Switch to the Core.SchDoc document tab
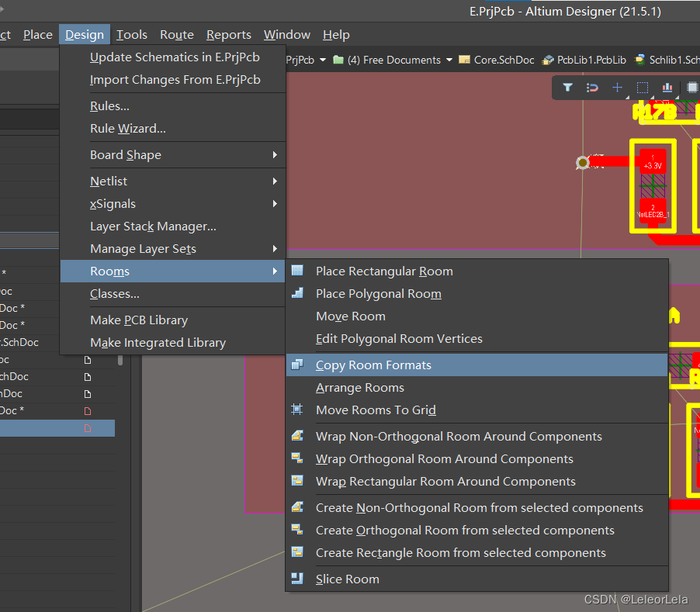 point(497,60)
